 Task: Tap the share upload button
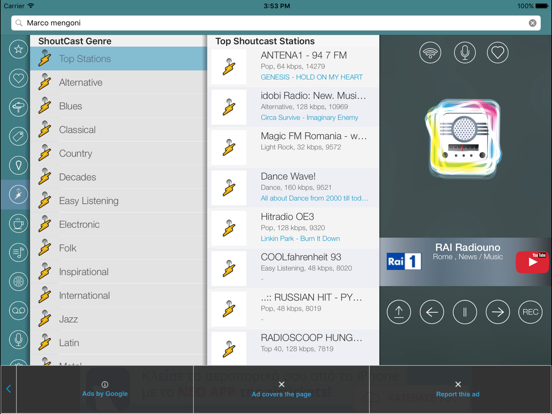(399, 312)
